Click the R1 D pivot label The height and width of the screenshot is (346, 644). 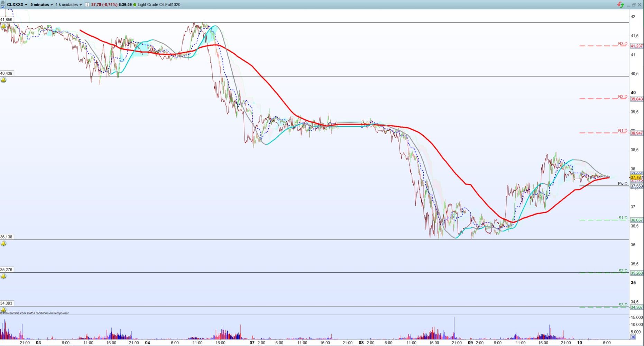pos(623,131)
